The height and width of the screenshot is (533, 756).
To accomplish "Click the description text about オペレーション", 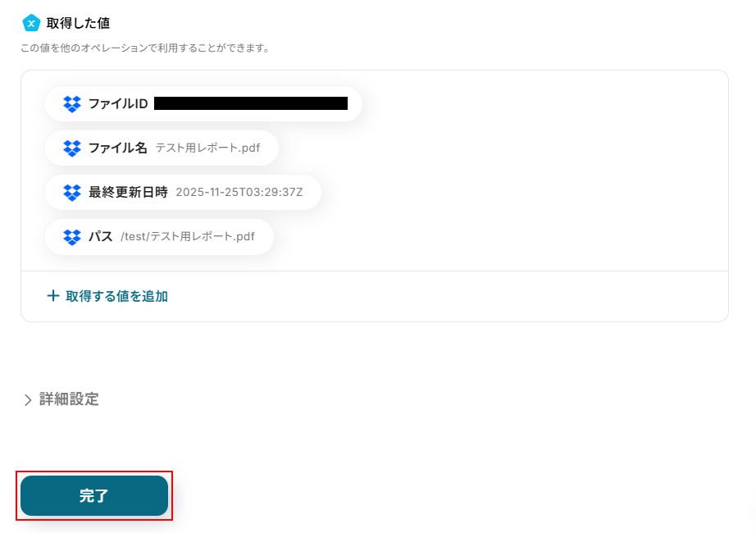I will point(146,48).
